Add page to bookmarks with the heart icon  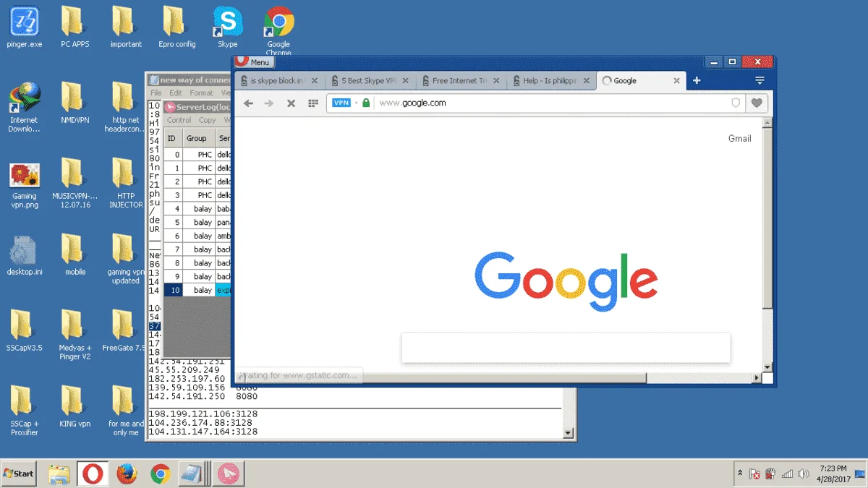pos(757,103)
